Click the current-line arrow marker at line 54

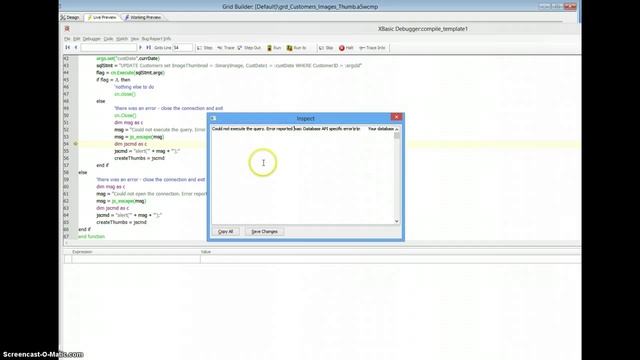pos(76,144)
